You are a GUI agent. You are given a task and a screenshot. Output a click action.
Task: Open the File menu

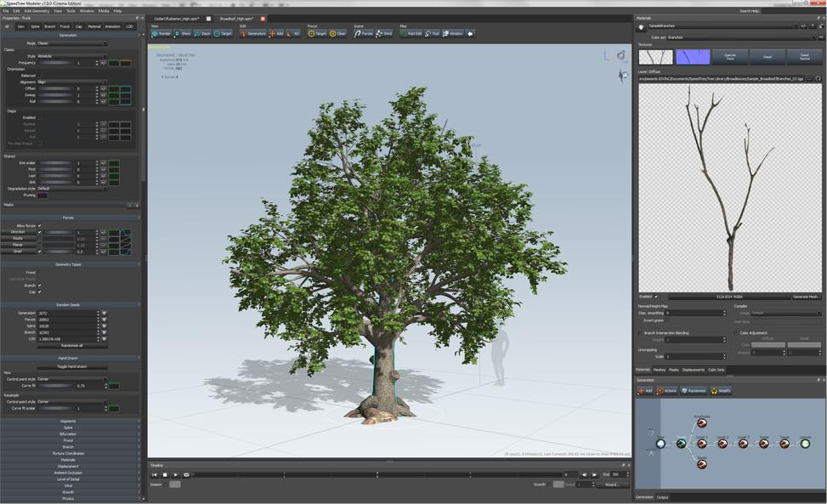(6, 10)
